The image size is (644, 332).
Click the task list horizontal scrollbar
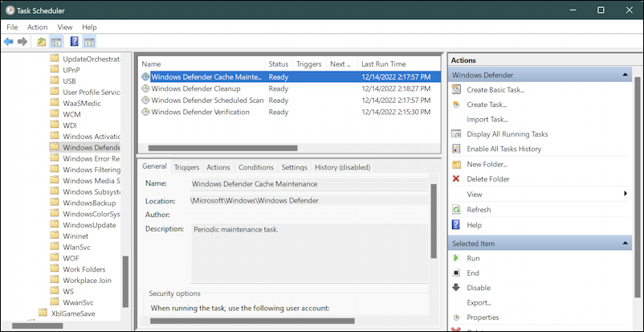[x=222, y=148]
